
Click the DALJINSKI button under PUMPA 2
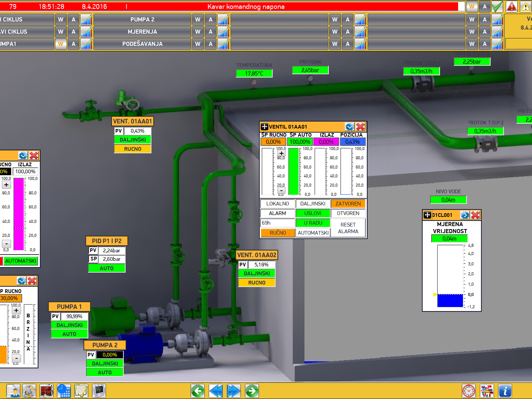pos(105,364)
